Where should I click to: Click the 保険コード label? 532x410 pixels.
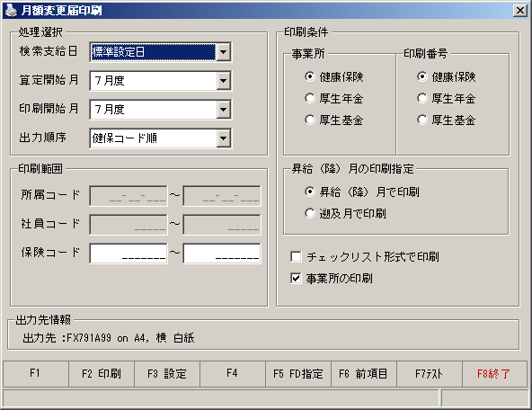pos(50,253)
